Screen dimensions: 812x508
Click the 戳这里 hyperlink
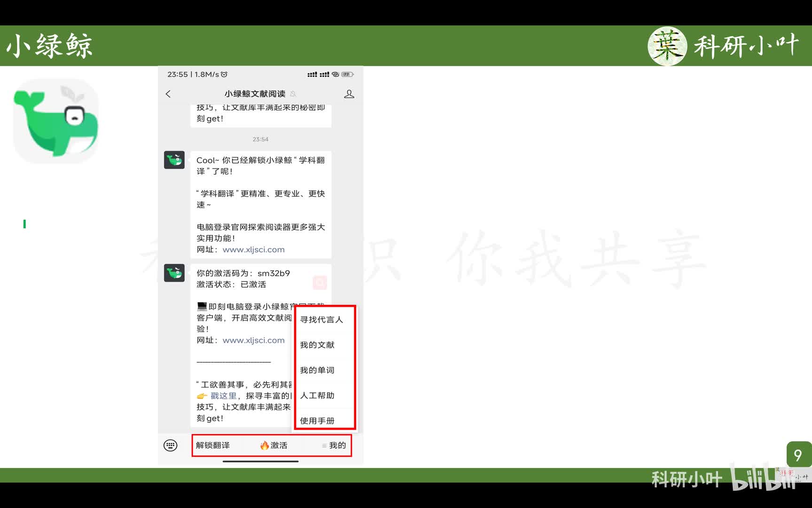click(x=223, y=396)
